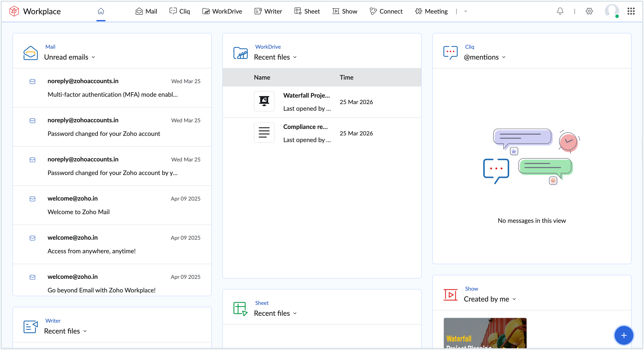Expand the WorkDrive Recent files dropdown
Screen dimensions: 644x350
[x=275, y=57]
